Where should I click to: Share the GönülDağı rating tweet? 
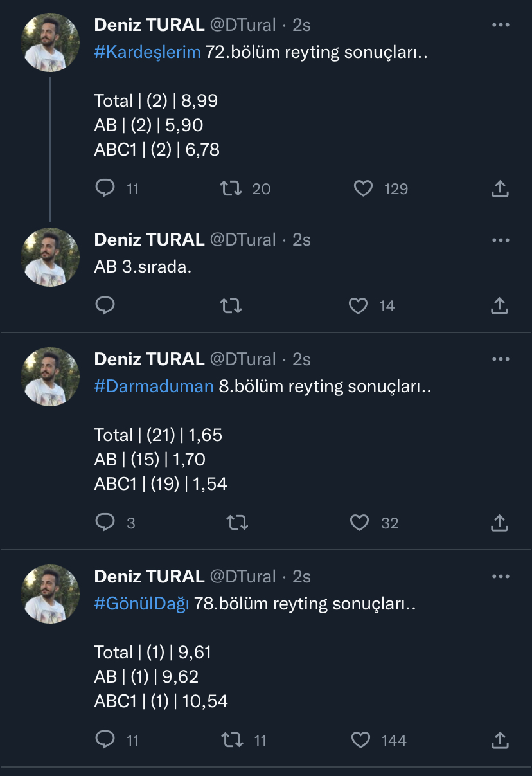point(500,741)
